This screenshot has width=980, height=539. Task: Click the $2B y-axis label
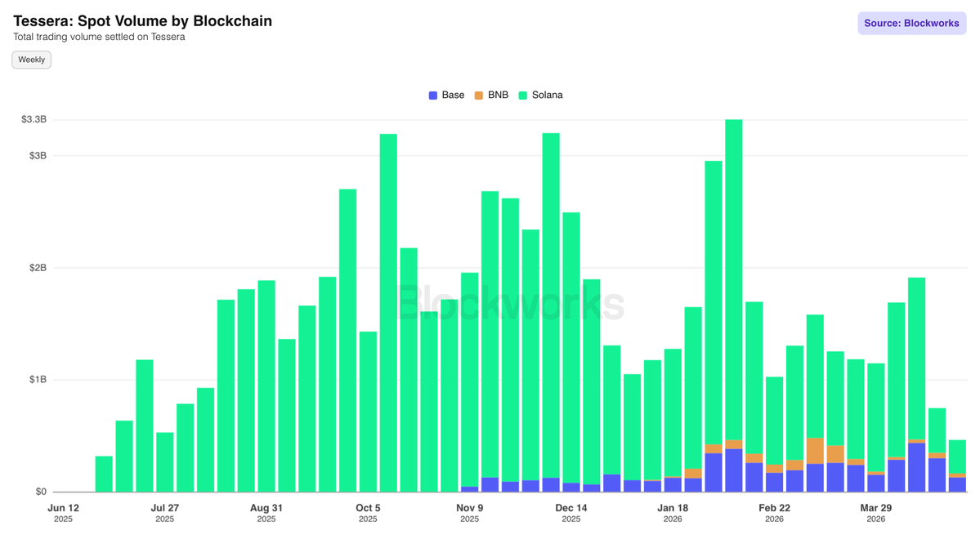pyautogui.click(x=38, y=268)
